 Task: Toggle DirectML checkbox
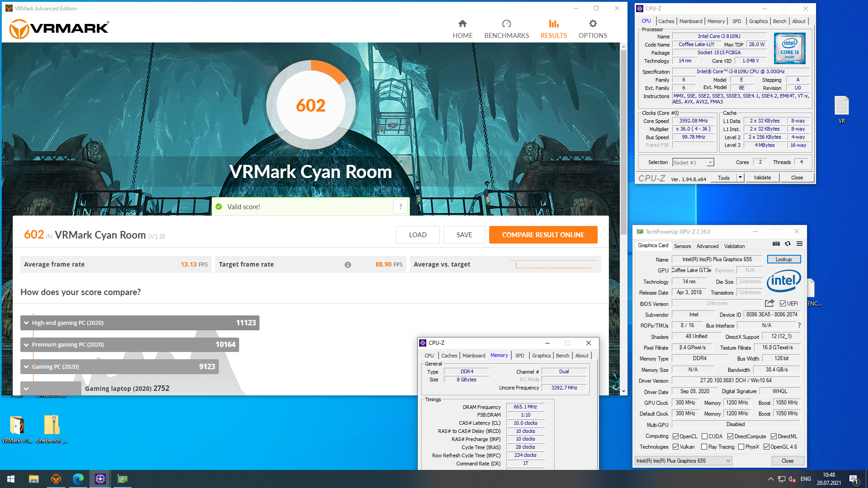point(774,436)
